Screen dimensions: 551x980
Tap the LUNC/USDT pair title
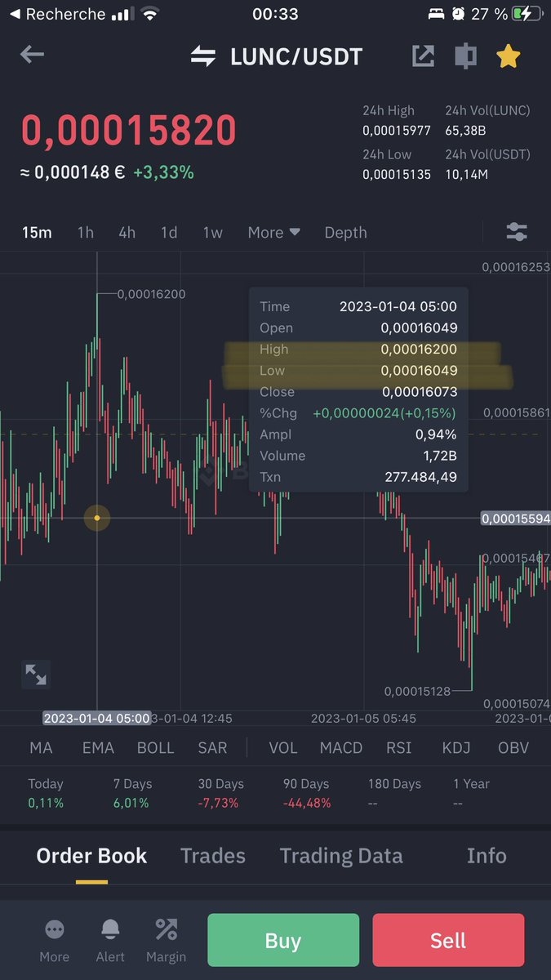pyautogui.click(x=296, y=56)
